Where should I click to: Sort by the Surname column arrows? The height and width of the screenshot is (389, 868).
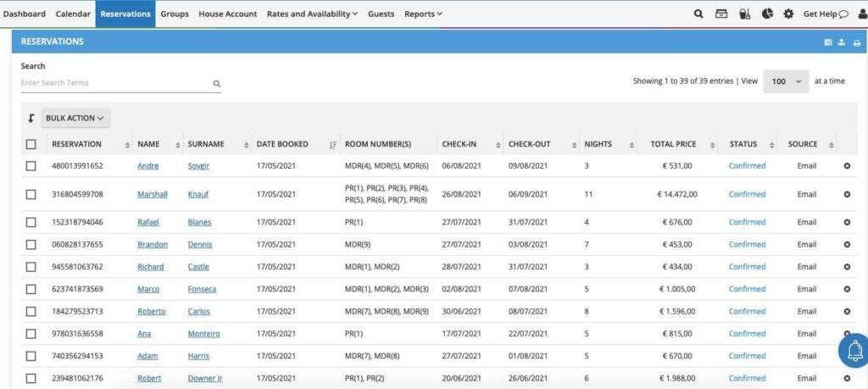click(246, 145)
